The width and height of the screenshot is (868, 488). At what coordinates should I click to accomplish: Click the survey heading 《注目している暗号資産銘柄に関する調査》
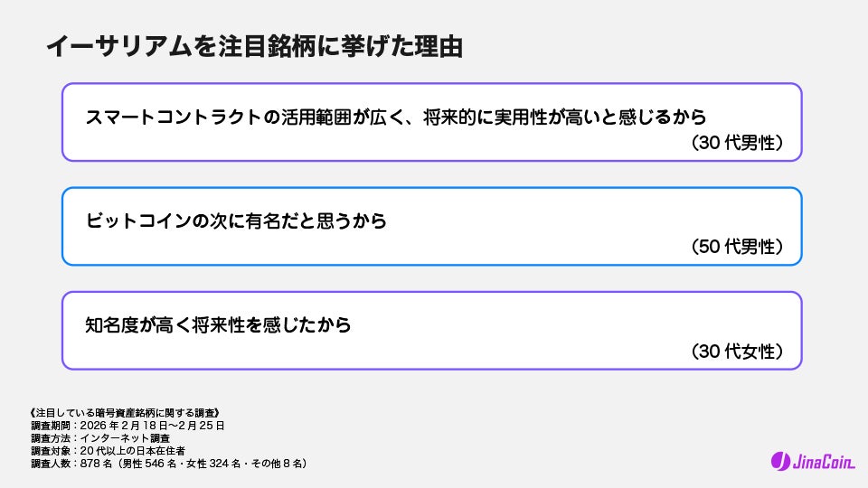[x=131, y=413]
